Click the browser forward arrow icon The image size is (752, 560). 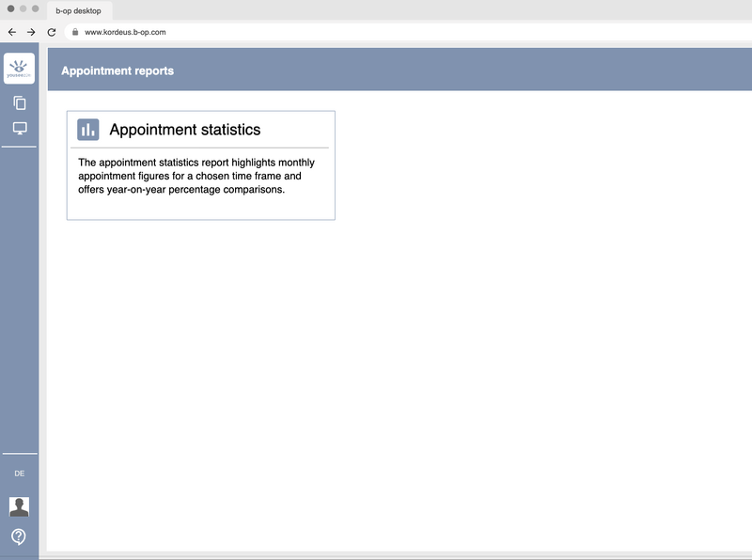(x=29, y=32)
